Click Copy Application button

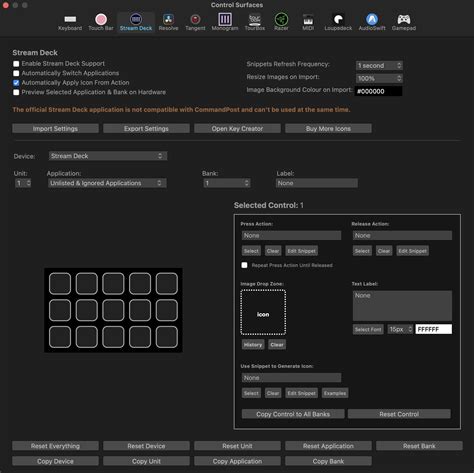tap(237, 461)
